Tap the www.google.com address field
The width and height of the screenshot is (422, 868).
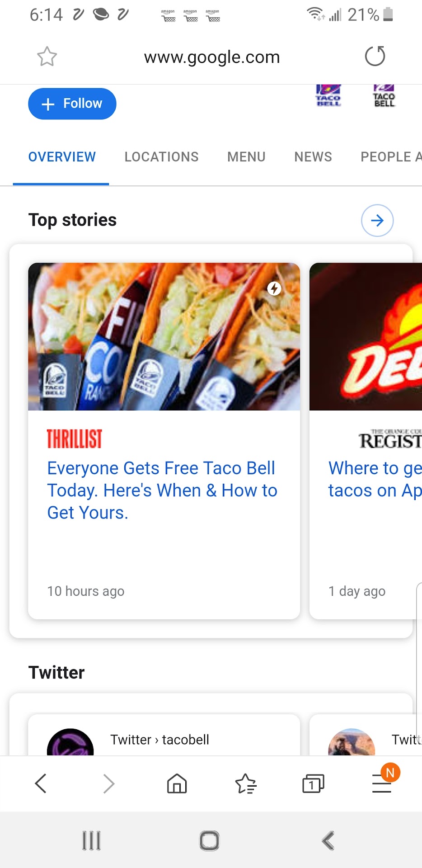point(212,57)
